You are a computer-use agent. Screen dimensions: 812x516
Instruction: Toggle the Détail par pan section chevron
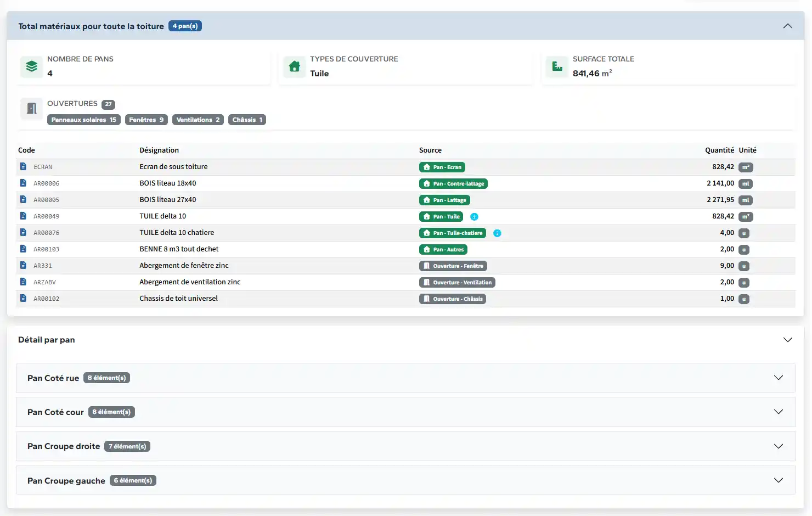point(787,340)
